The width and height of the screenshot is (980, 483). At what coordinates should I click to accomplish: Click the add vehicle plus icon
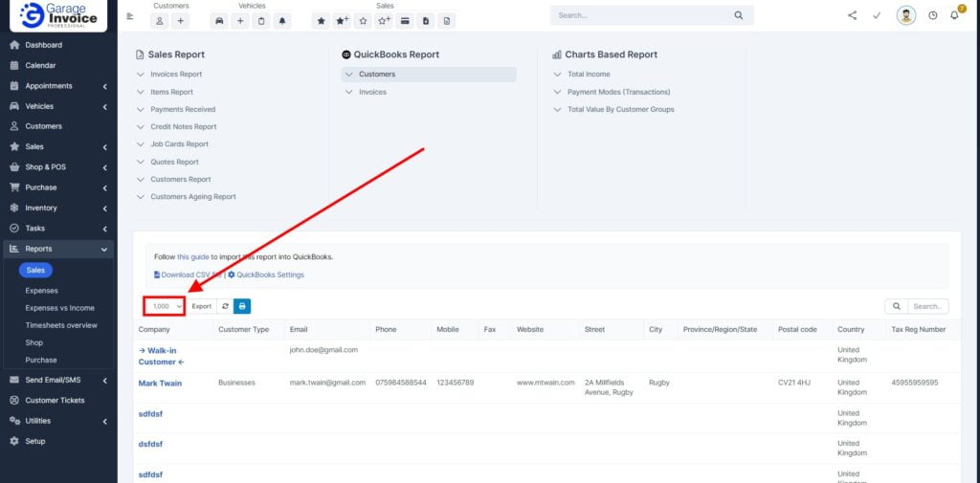coord(240,21)
